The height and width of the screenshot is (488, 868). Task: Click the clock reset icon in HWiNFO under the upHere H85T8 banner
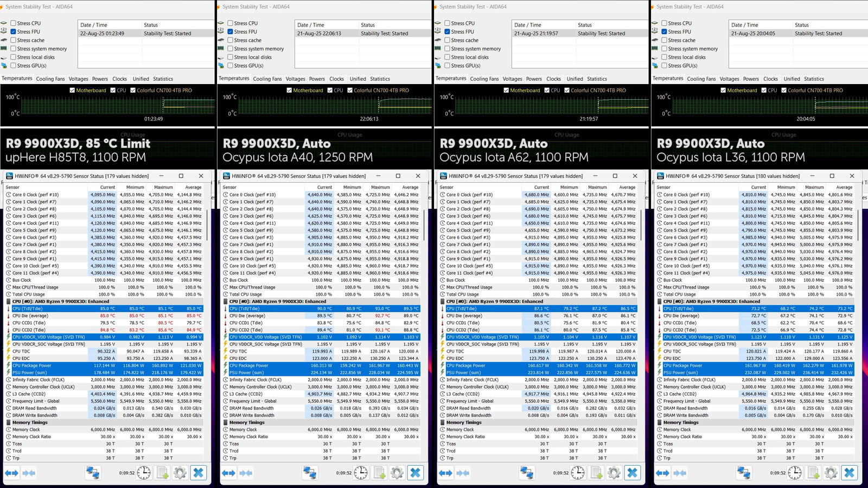144,473
